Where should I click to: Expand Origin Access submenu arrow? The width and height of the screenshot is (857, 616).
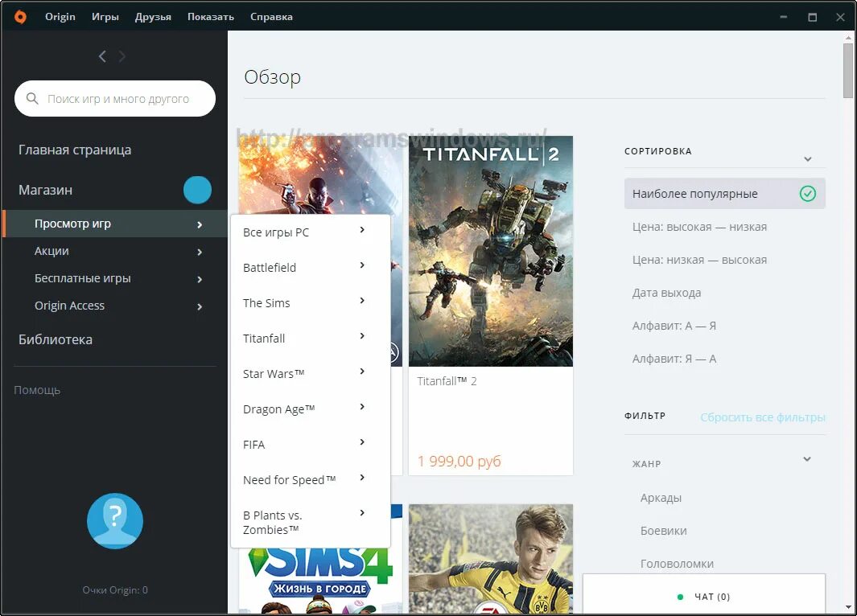tap(200, 306)
